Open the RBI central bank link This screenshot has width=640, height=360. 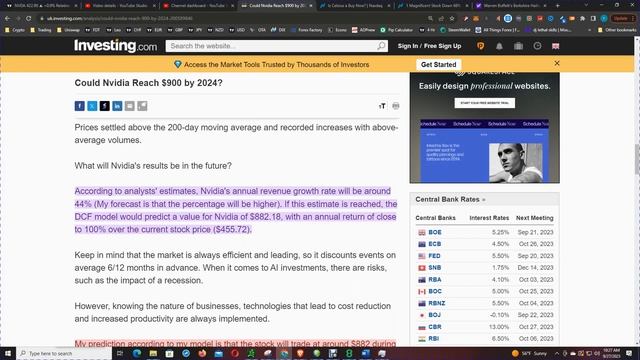[x=433, y=339]
